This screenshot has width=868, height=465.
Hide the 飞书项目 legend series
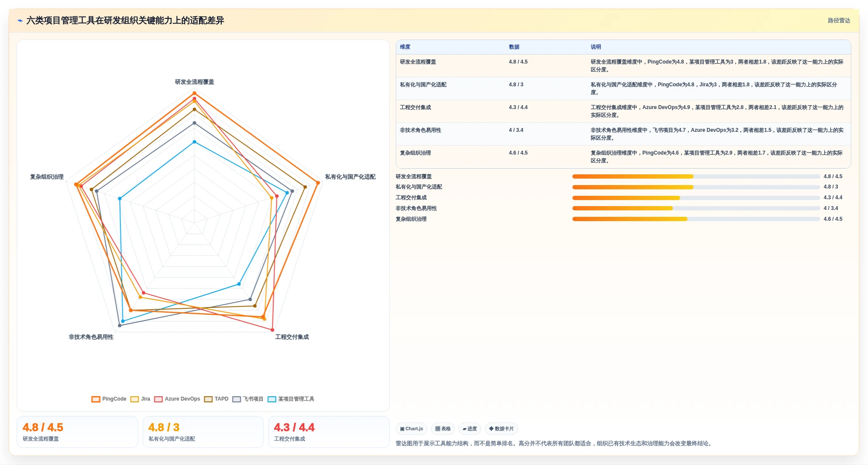(248, 399)
